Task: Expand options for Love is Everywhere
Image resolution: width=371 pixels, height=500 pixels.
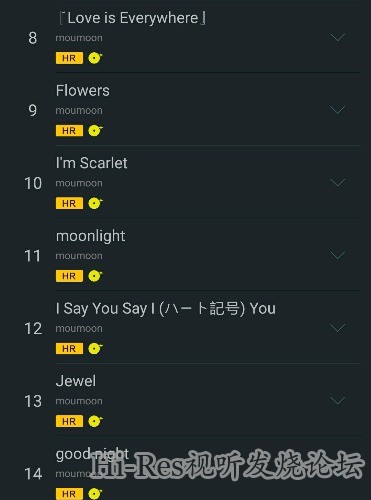Action: (337, 38)
